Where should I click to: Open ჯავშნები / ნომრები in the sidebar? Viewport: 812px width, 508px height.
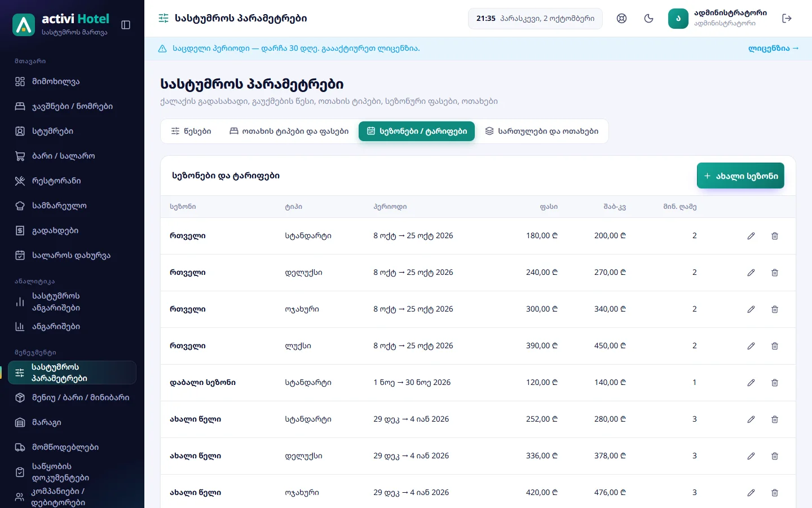pyautogui.click(x=72, y=107)
